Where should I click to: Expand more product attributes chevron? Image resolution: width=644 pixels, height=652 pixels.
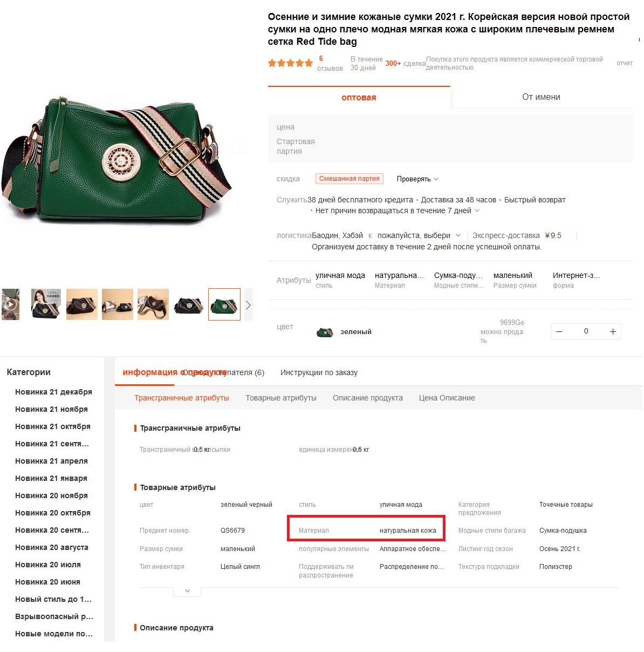(187, 591)
